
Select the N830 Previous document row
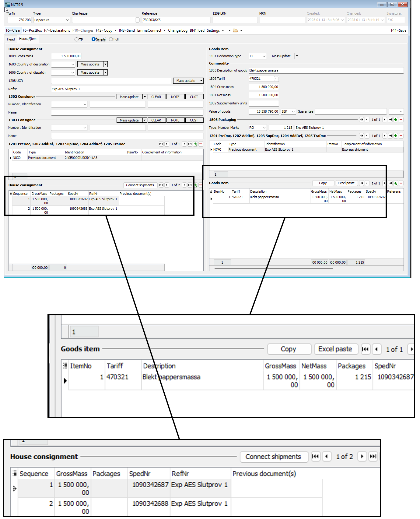point(106,158)
